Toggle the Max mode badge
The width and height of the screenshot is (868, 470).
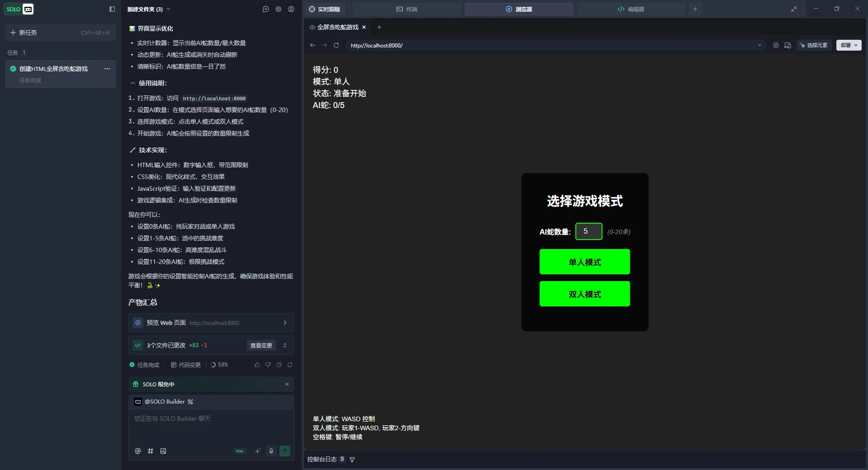pyautogui.click(x=240, y=451)
